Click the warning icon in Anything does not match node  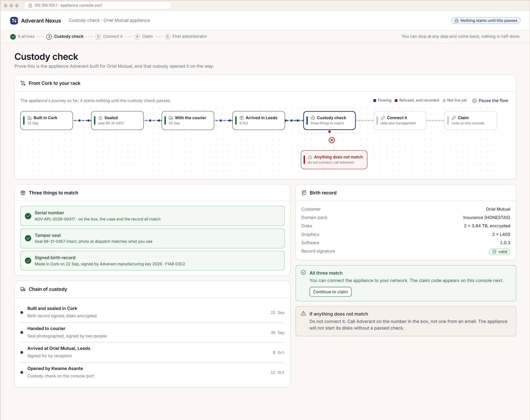point(310,157)
